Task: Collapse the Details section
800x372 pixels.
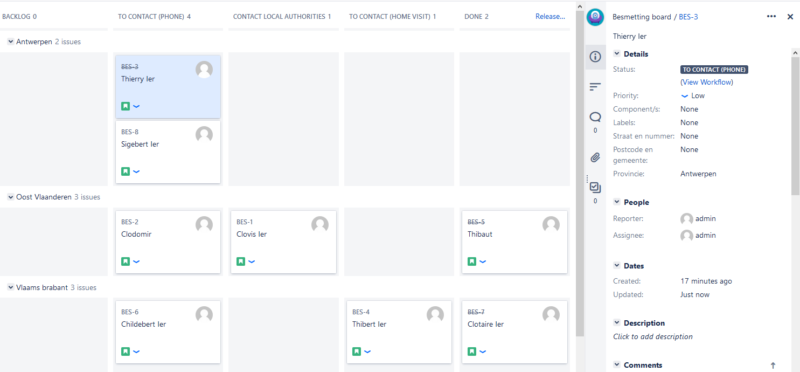Action: tap(617, 54)
